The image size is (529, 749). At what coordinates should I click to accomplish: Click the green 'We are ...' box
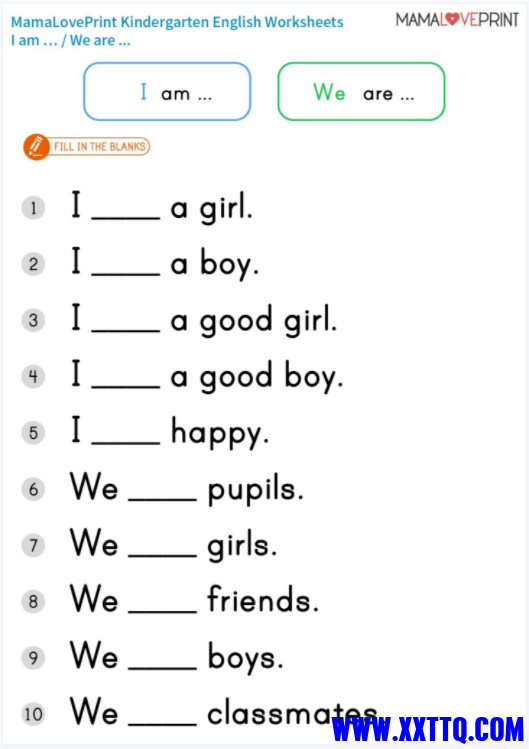point(361,91)
